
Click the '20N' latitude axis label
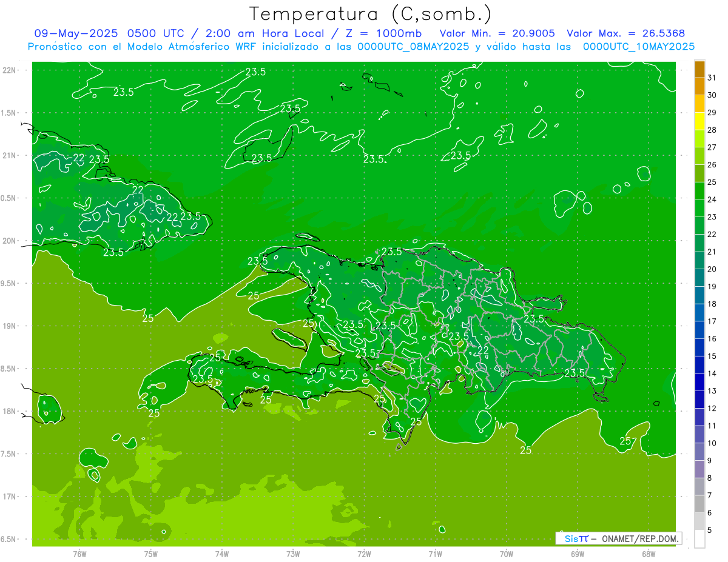click(10, 241)
